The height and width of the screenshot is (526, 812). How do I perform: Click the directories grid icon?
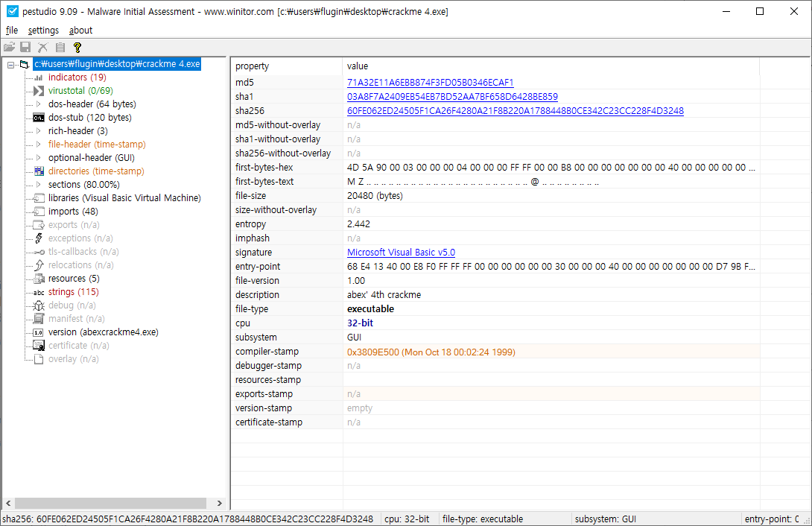[39, 171]
